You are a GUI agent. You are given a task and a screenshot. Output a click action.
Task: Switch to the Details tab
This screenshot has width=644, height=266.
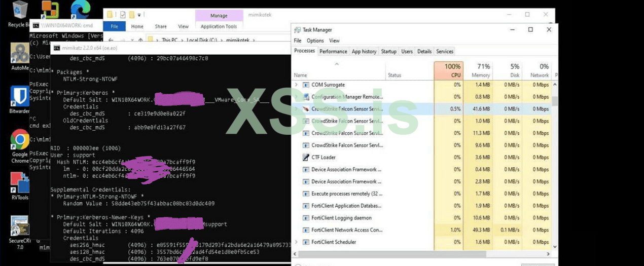pos(424,51)
